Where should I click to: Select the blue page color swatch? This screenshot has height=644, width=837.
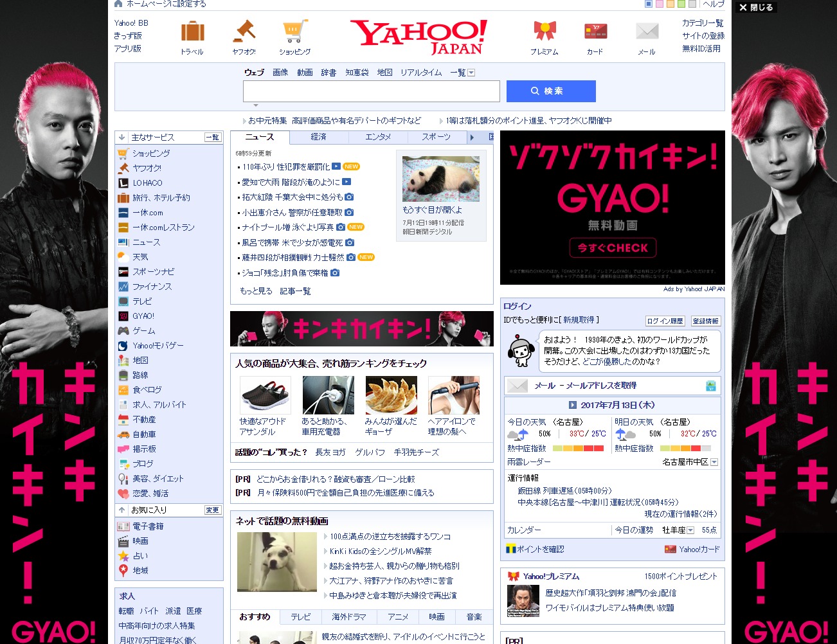pyautogui.click(x=649, y=4)
